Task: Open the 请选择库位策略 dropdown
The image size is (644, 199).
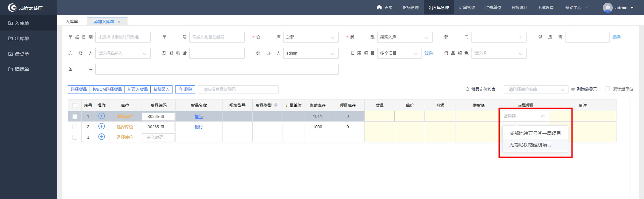Action: pyautogui.click(x=536, y=89)
